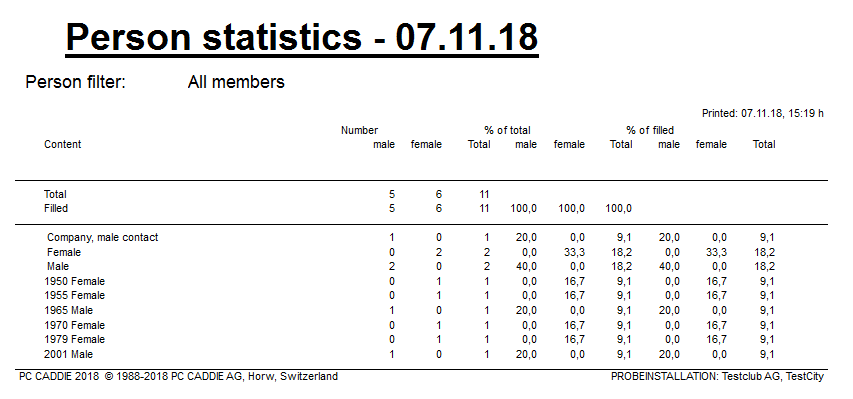
Task: Click the Number column group header
Action: (360, 130)
